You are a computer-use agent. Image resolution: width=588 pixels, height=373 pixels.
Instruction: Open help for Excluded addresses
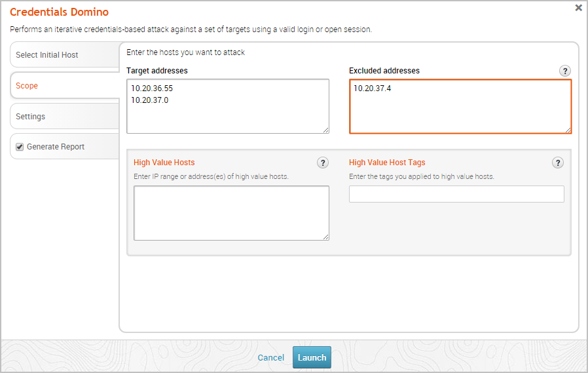pos(564,71)
